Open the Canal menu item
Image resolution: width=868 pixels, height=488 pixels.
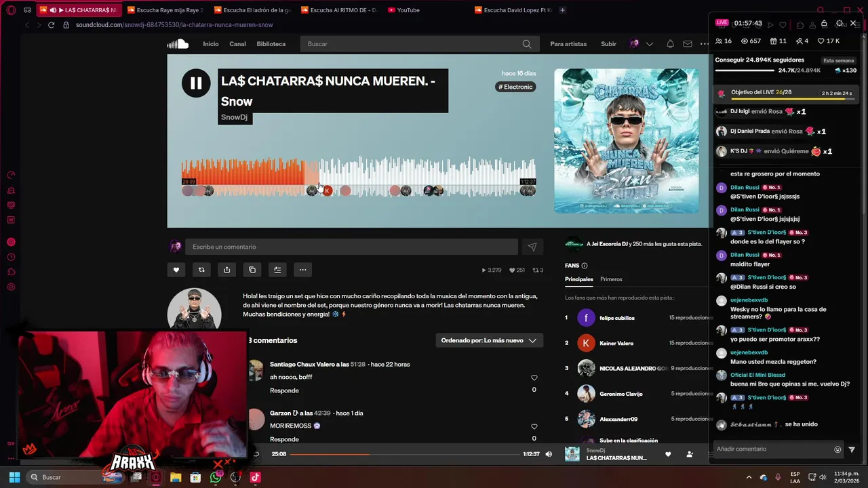click(x=237, y=44)
